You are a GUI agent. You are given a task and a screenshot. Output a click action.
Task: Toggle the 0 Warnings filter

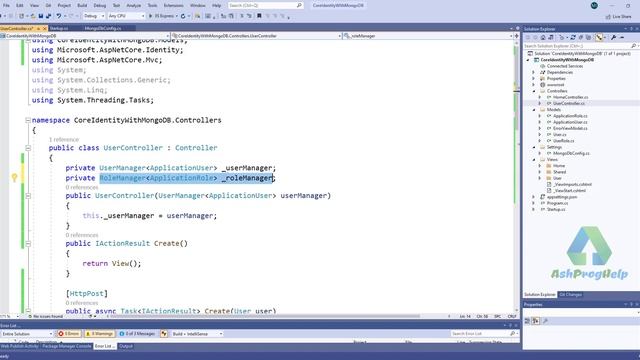click(x=100, y=334)
